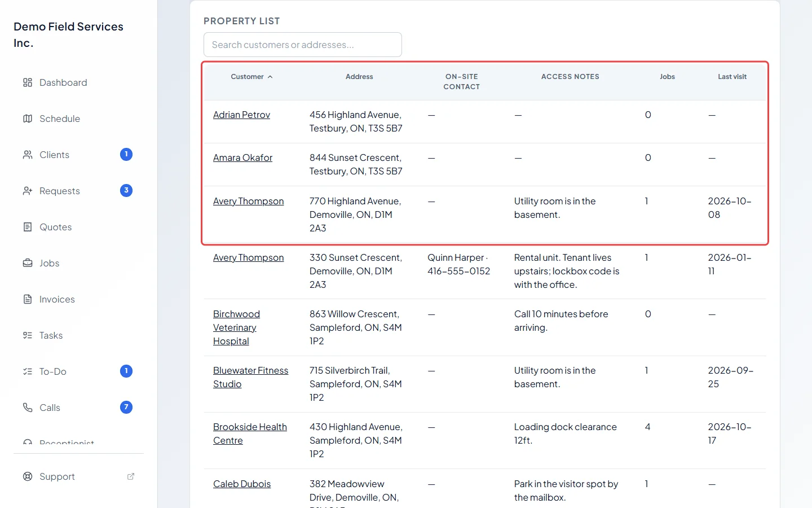The height and width of the screenshot is (508, 812).
Task: Click the Tasks list icon
Action: [28, 335]
